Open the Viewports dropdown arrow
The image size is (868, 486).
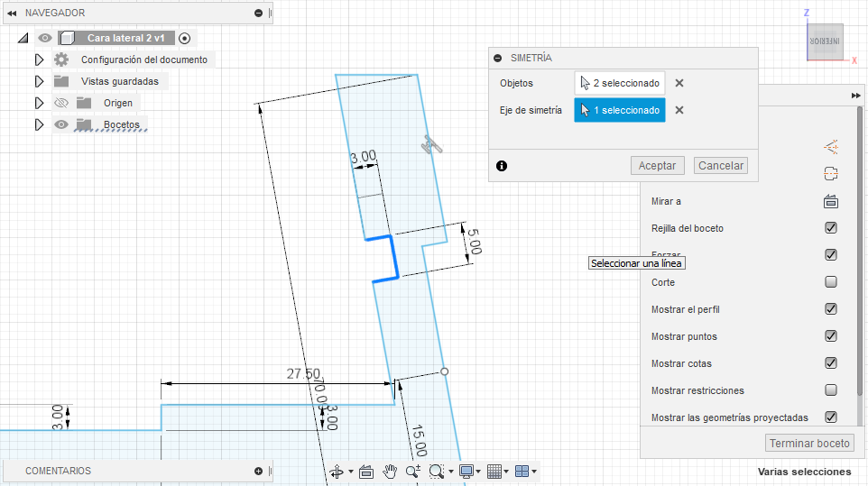click(x=534, y=472)
